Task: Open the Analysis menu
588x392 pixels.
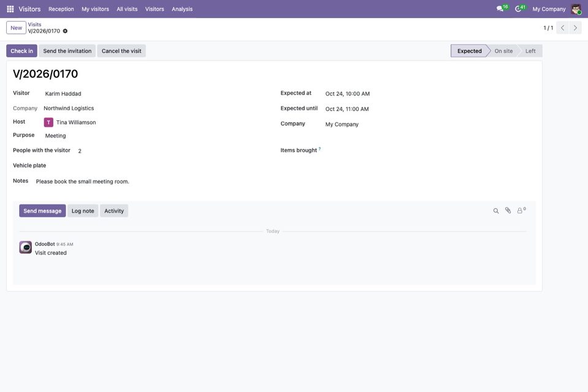Action: click(x=182, y=9)
